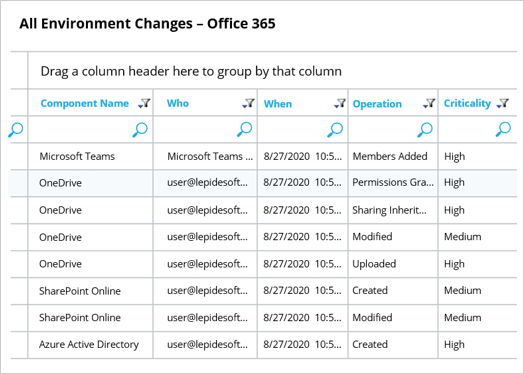Open the Criticality column filter icon
The width and height of the screenshot is (524, 374).
(x=502, y=103)
